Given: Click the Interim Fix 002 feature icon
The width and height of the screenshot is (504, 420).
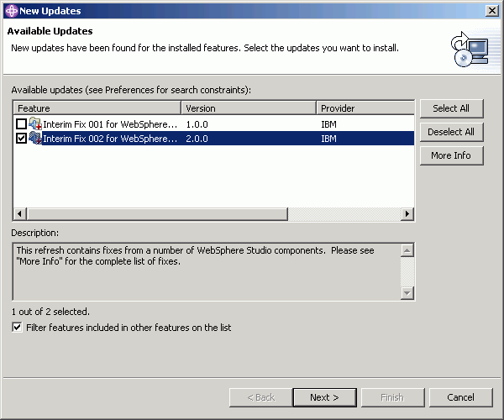Looking at the screenshot, I should pyautogui.click(x=35, y=138).
